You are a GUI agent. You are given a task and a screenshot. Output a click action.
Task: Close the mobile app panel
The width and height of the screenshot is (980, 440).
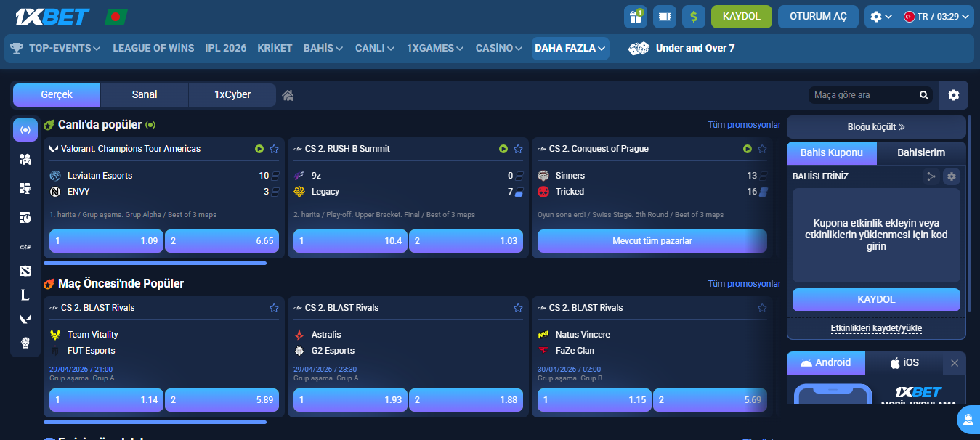coord(955,363)
